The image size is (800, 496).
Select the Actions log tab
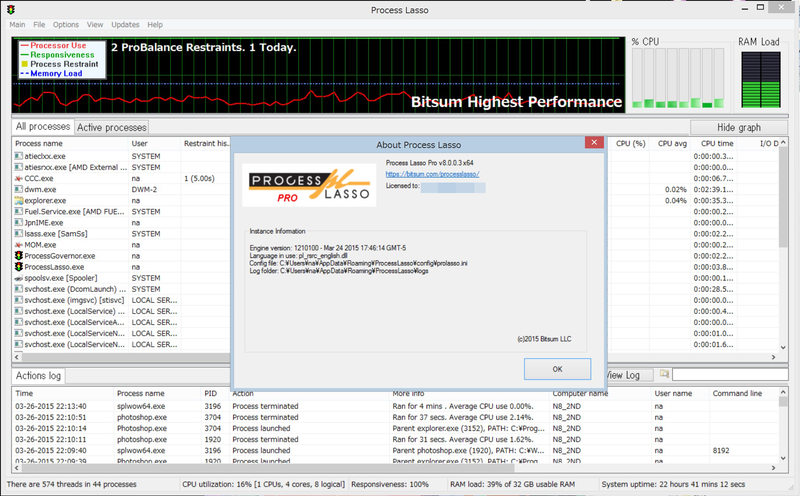coord(38,376)
